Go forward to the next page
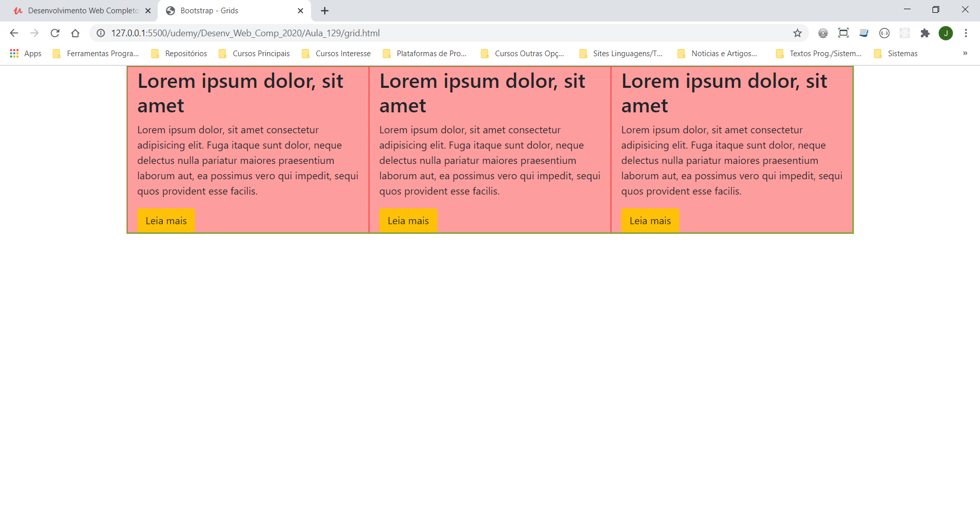 click(x=34, y=33)
